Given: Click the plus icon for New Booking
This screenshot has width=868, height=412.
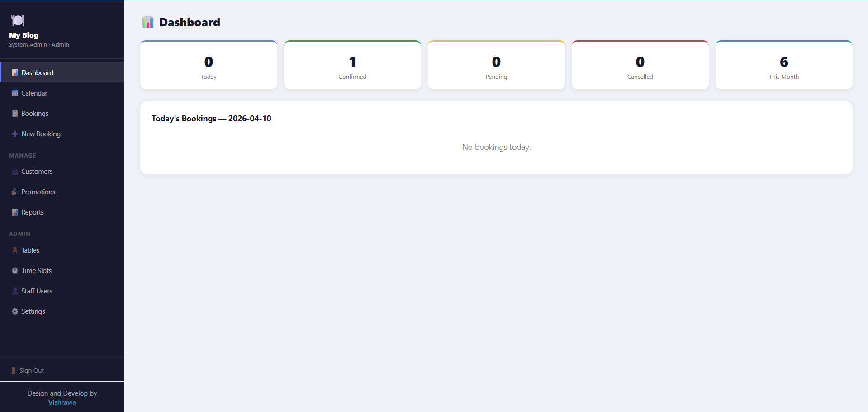Looking at the screenshot, I should point(15,134).
